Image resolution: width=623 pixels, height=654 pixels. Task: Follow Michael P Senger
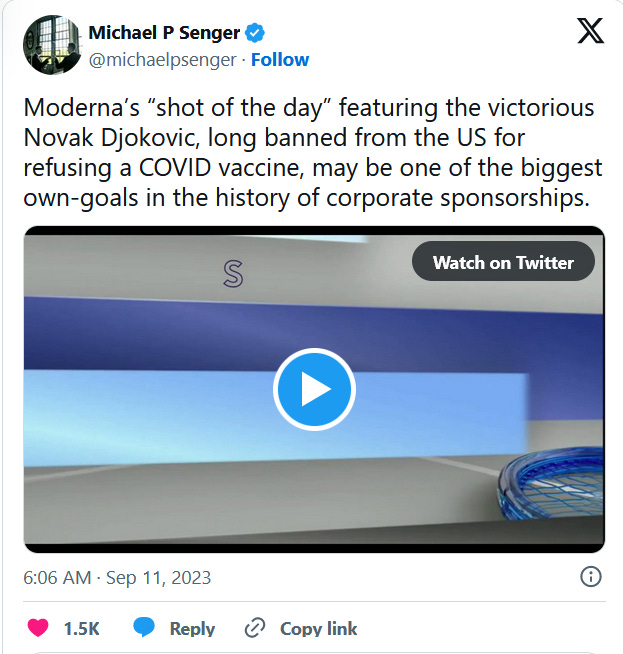pyautogui.click(x=280, y=60)
